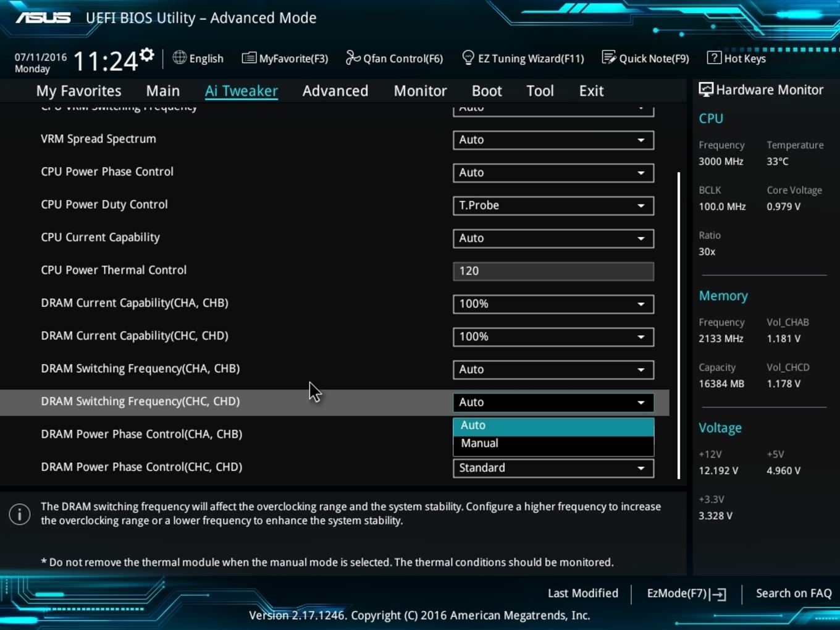This screenshot has height=630, width=840.
Task: Expand CPU Current Capability dropdown
Action: point(553,238)
